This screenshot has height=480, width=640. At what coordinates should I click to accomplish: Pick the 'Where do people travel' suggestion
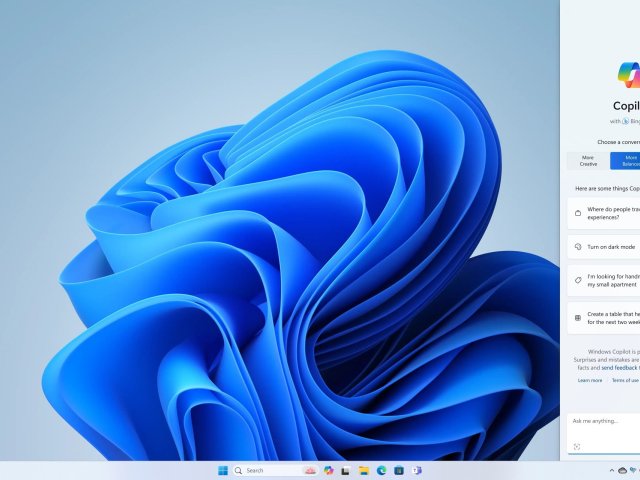coord(603,212)
